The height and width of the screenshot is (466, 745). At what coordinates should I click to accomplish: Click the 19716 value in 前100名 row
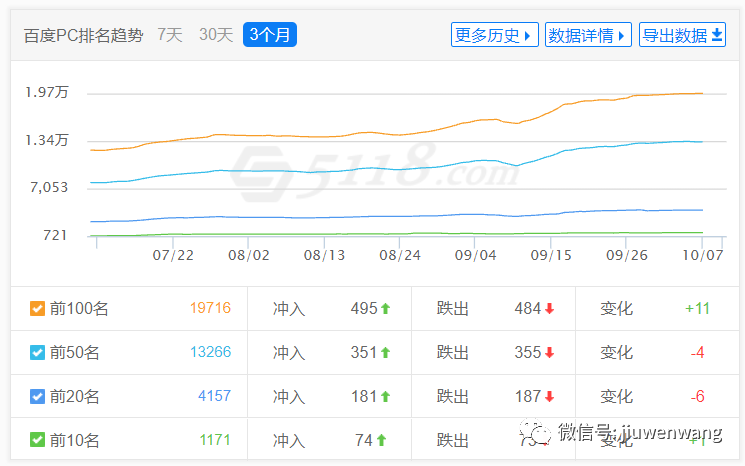[210, 308]
